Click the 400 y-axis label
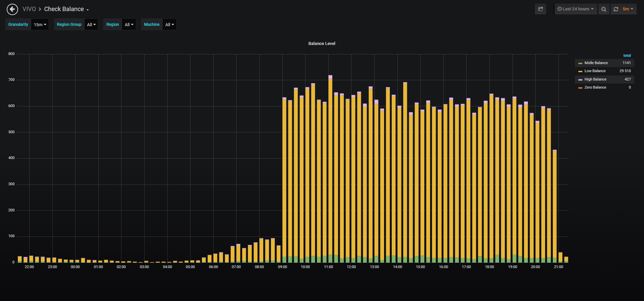The width and height of the screenshot is (644, 301). click(x=11, y=158)
